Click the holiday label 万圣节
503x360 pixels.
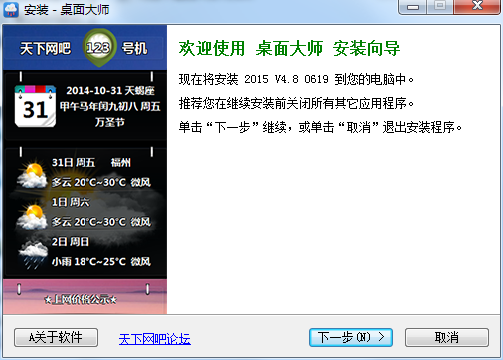[x=110, y=122]
